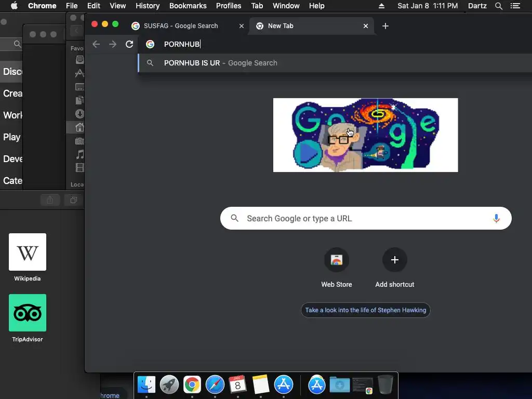The width and height of the screenshot is (532, 399).
Task: Start voice search with microphone icon
Action: [496, 219]
